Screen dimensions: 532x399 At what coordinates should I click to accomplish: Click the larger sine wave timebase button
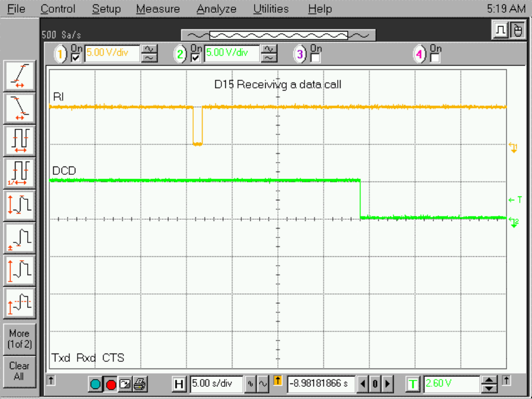coord(263,384)
